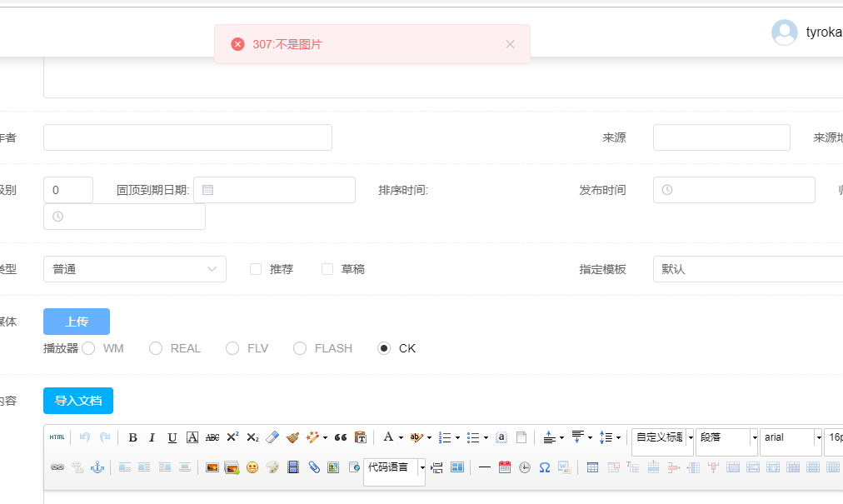Insert a table from editor toolbar
This screenshot has width=843, height=504.
592,467
